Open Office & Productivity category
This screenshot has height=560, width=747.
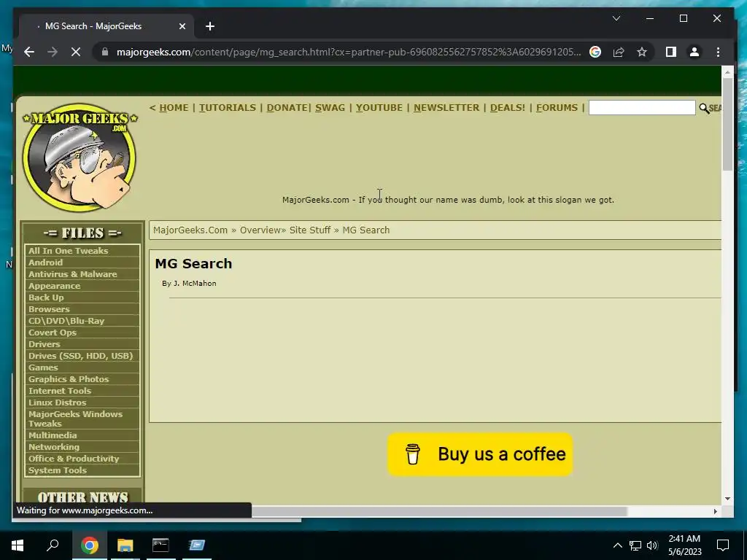tap(74, 459)
